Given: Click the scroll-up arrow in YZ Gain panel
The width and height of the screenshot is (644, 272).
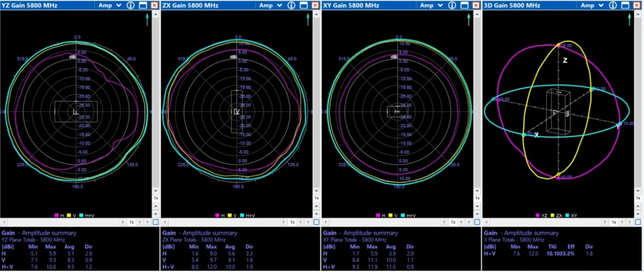Looking at the screenshot, I should point(156,14).
